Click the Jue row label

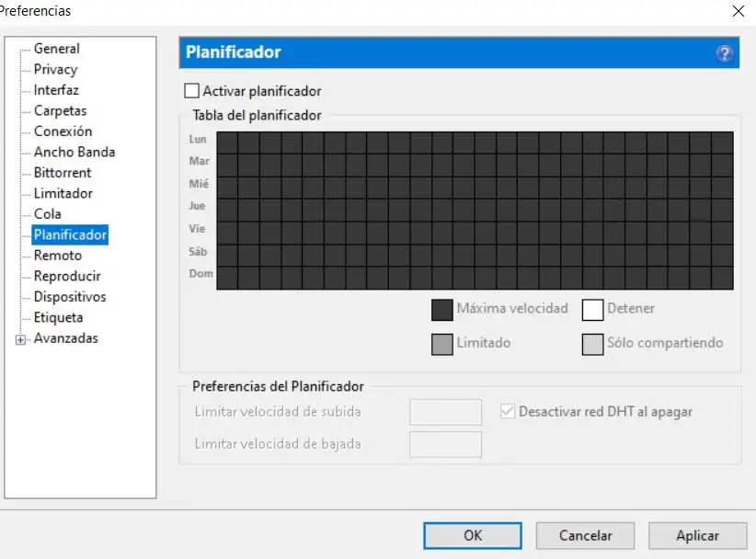pos(197,206)
